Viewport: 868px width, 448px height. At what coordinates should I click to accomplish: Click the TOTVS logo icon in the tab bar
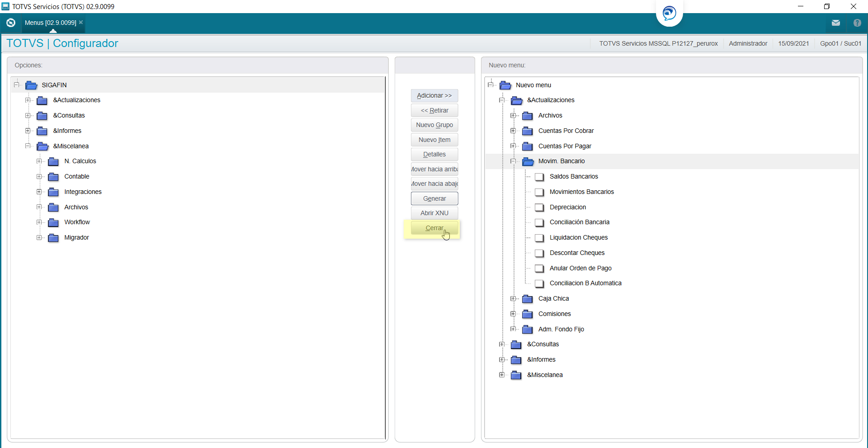[x=11, y=23]
